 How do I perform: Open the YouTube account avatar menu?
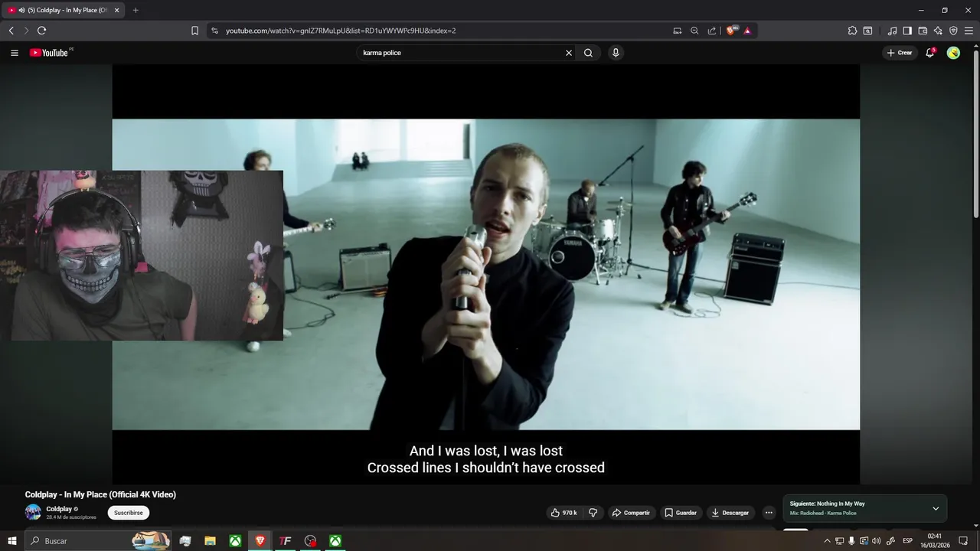[x=953, y=53]
